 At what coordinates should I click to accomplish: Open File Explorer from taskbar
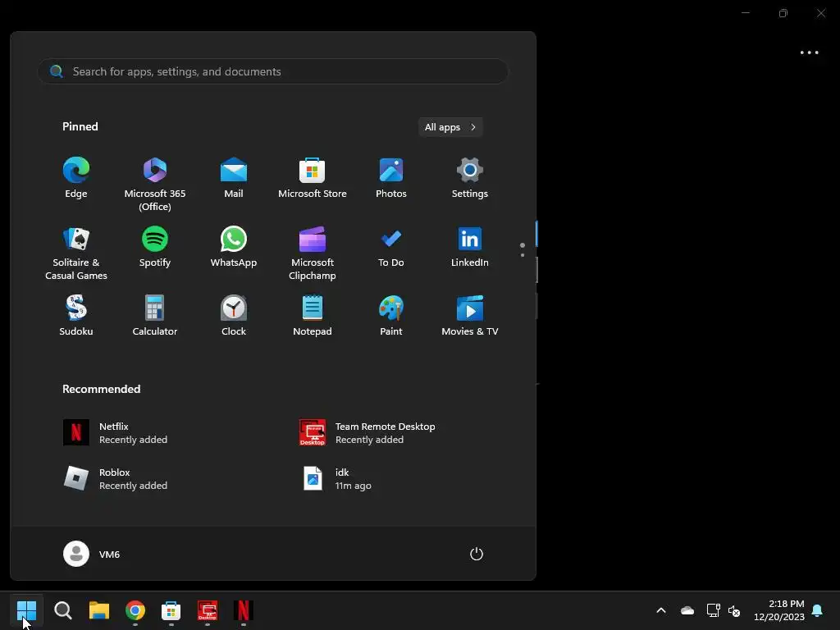[x=99, y=610]
